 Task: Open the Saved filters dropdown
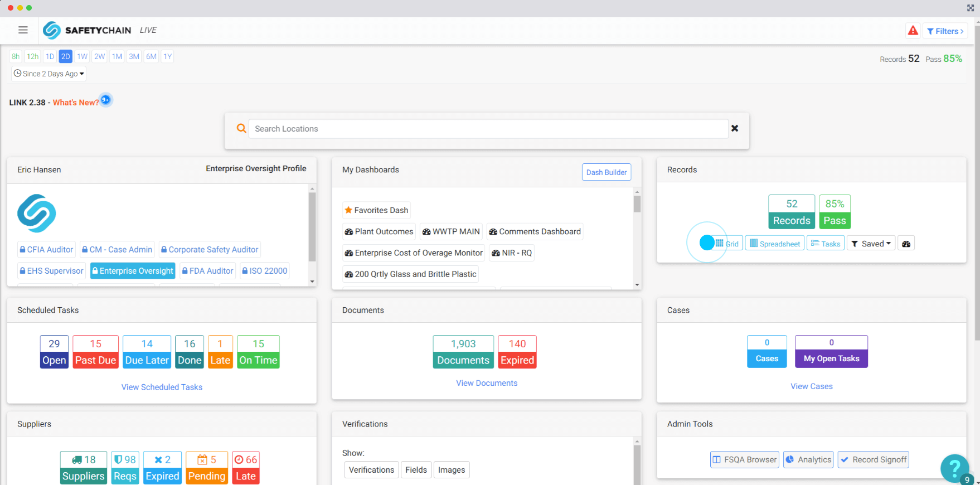871,244
